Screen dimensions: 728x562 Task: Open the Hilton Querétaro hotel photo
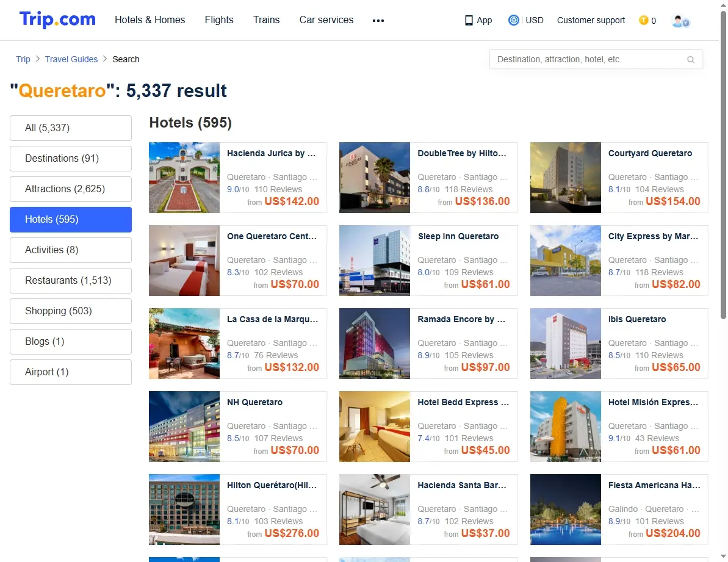coord(184,510)
